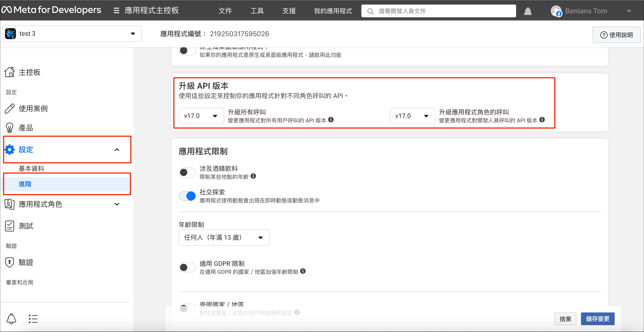Click the 使用說明 help button
644x332 pixels.
point(616,35)
